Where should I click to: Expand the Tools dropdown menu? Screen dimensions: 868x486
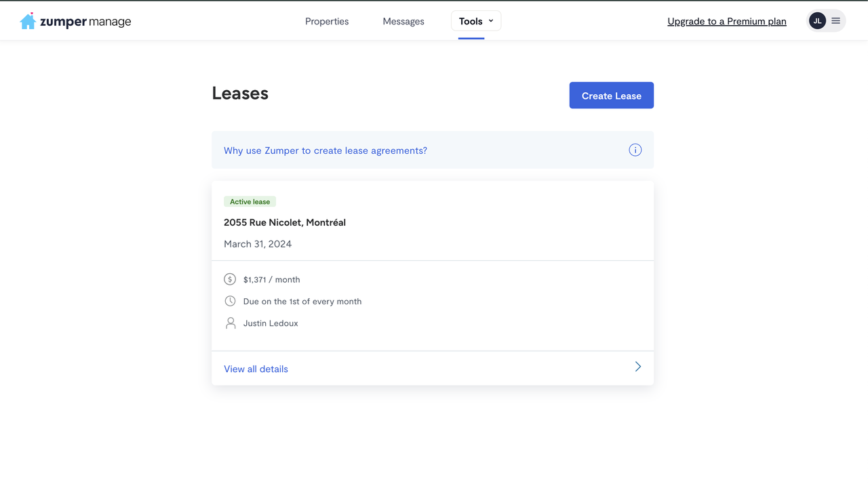tap(476, 21)
